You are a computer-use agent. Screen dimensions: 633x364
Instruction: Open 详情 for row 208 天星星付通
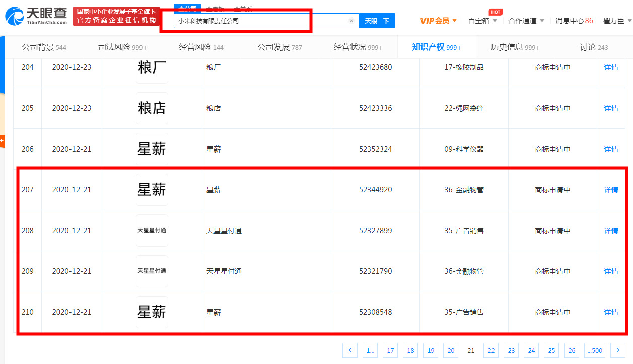[611, 231]
